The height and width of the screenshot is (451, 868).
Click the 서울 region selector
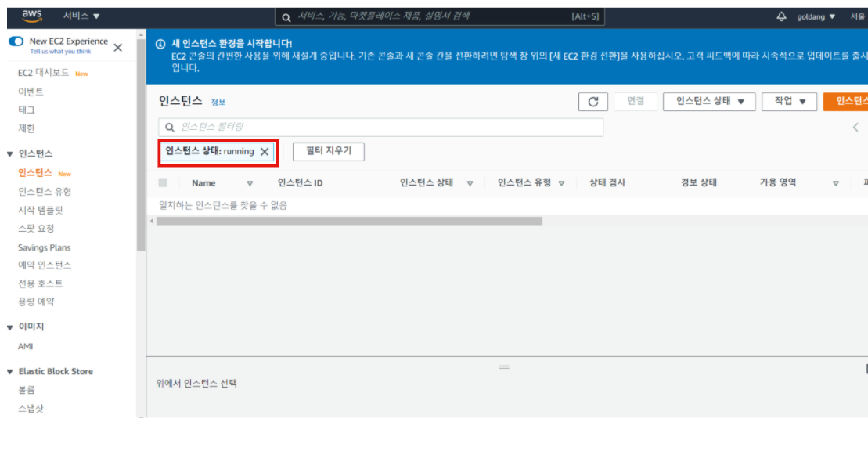(858, 16)
